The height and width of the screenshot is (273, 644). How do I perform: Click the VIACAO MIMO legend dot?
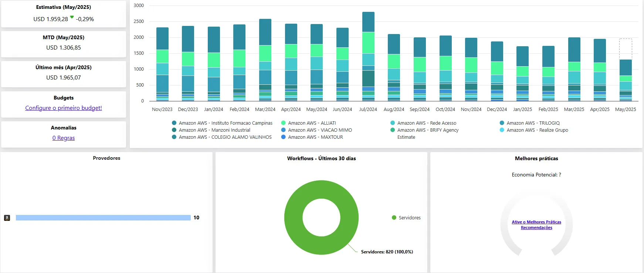coord(283,130)
